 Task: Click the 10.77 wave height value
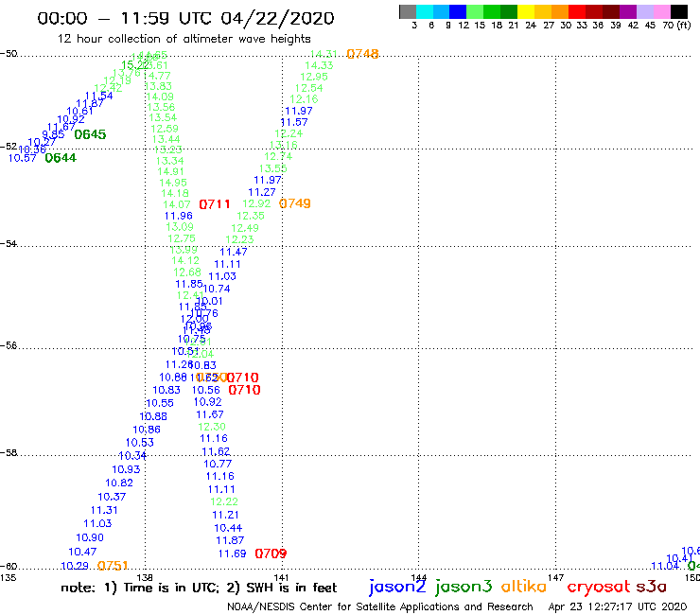click(218, 464)
